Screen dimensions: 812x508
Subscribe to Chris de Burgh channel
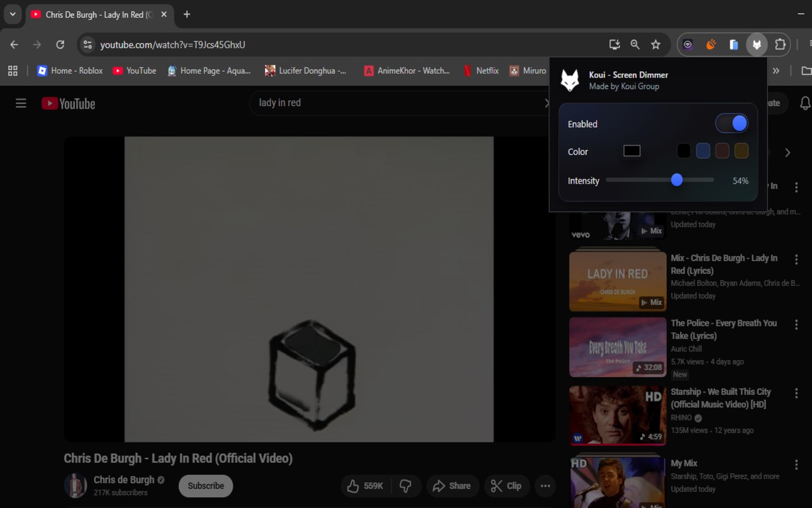coord(206,486)
